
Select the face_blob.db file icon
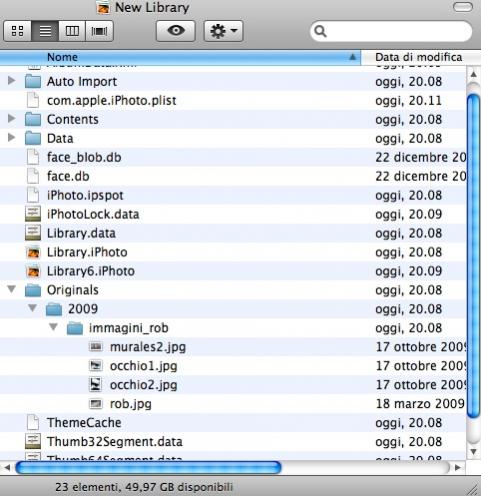coord(33,157)
